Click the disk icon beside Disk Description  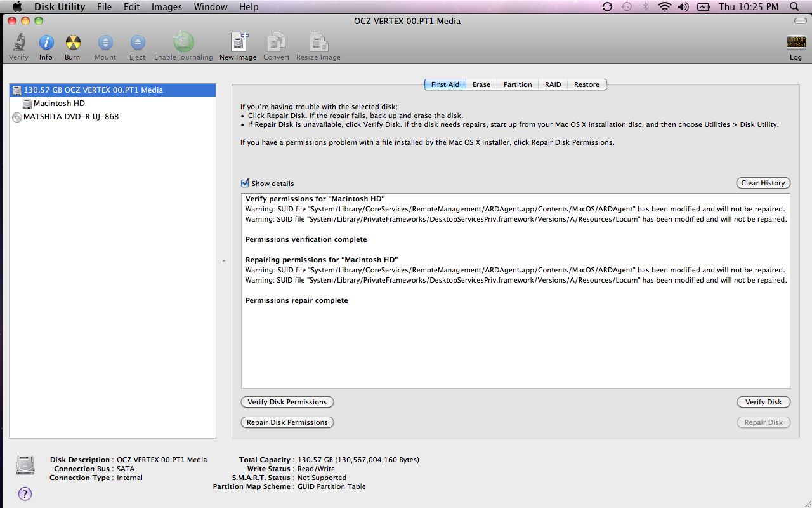pyautogui.click(x=25, y=465)
